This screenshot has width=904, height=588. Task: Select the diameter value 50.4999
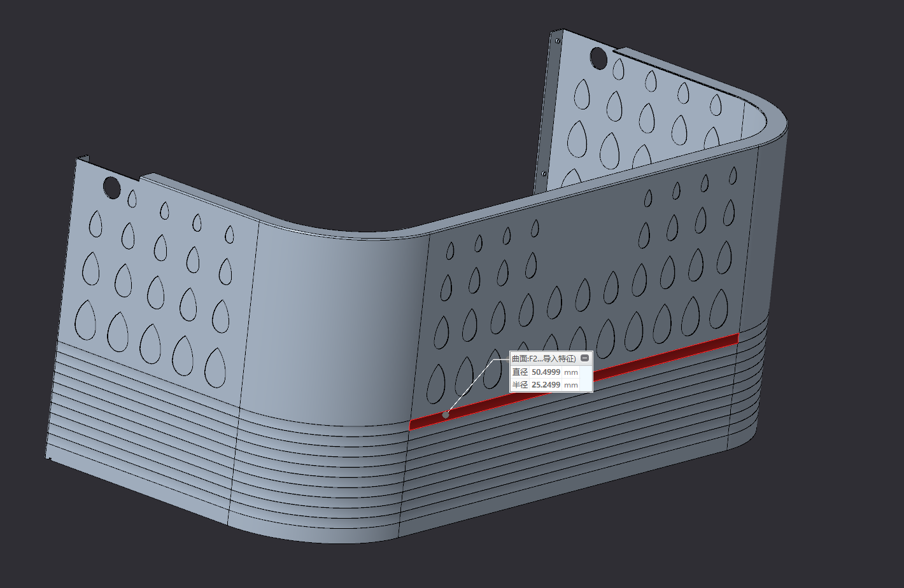pos(546,372)
